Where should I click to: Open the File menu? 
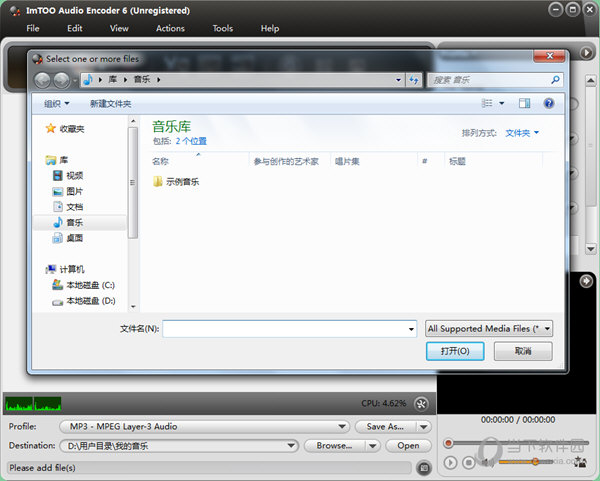click(33, 28)
